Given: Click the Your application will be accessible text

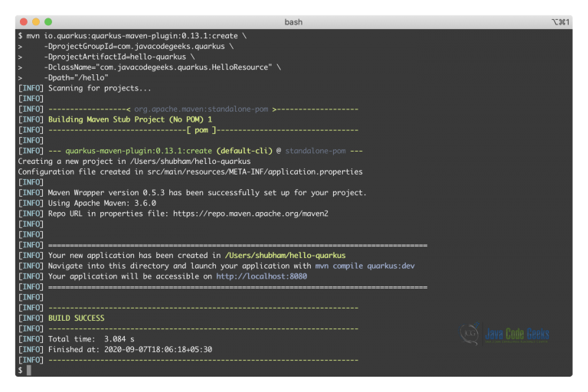Looking at the screenshot, I should pyautogui.click(x=130, y=276).
